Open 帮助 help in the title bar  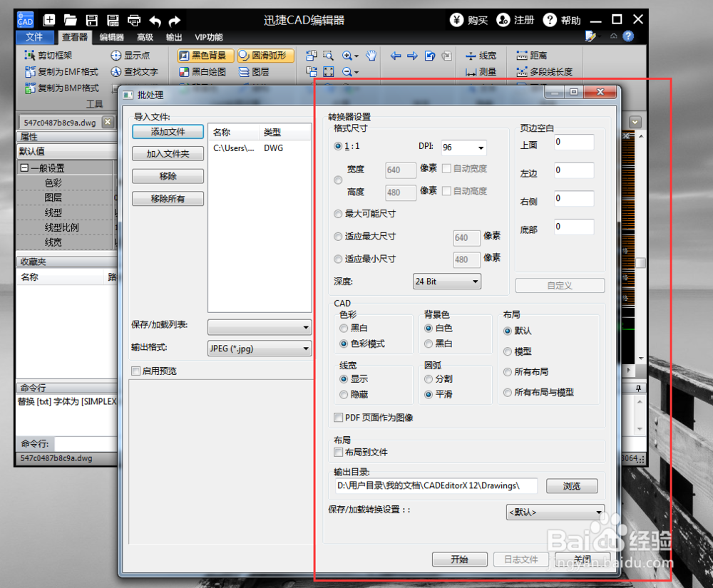tap(562, 20)
